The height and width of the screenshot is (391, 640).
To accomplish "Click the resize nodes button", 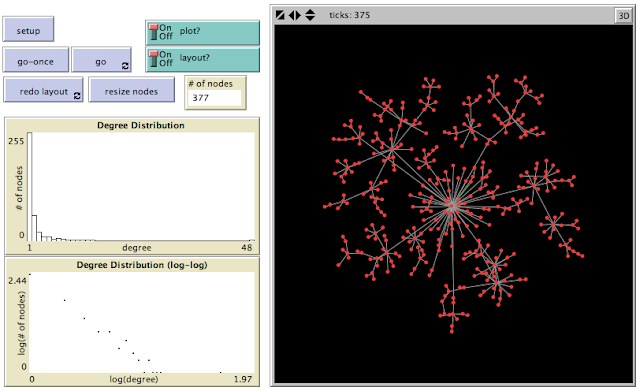I will 131,91.
